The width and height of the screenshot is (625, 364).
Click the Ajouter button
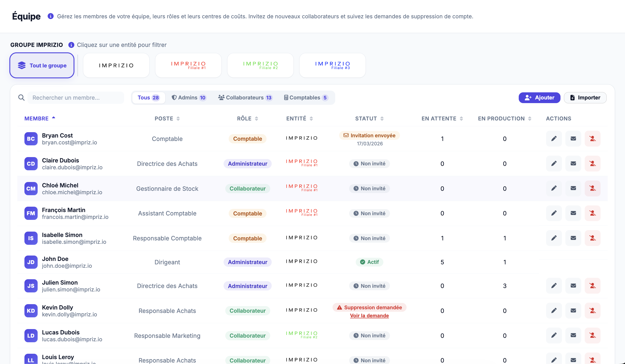539,98
